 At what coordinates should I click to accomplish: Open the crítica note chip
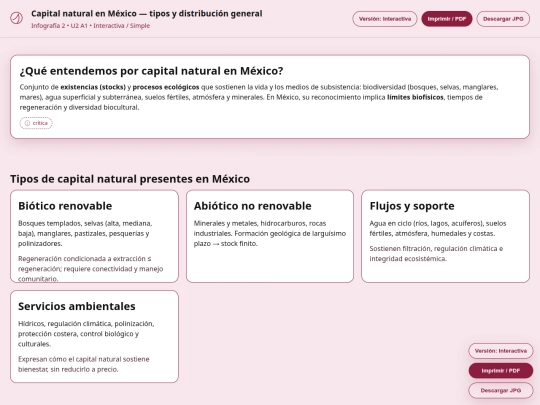pyautogui.click(x=36, y=123)
